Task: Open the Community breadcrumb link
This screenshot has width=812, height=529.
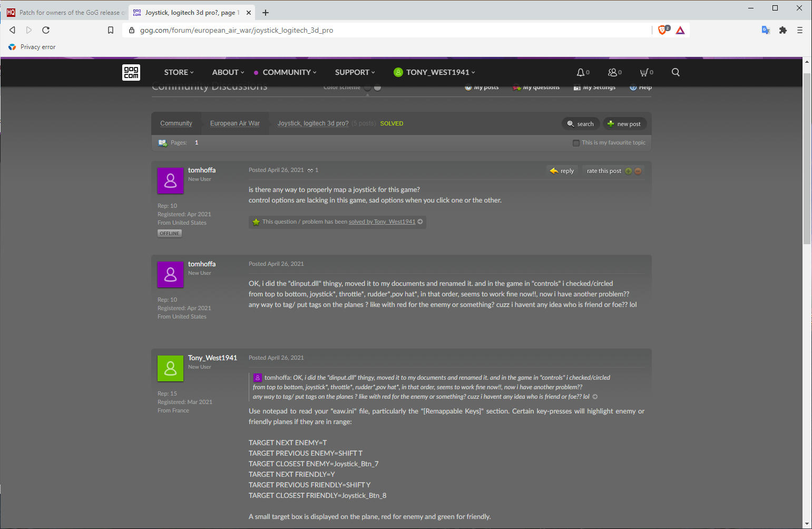Action: pos(176,123)
